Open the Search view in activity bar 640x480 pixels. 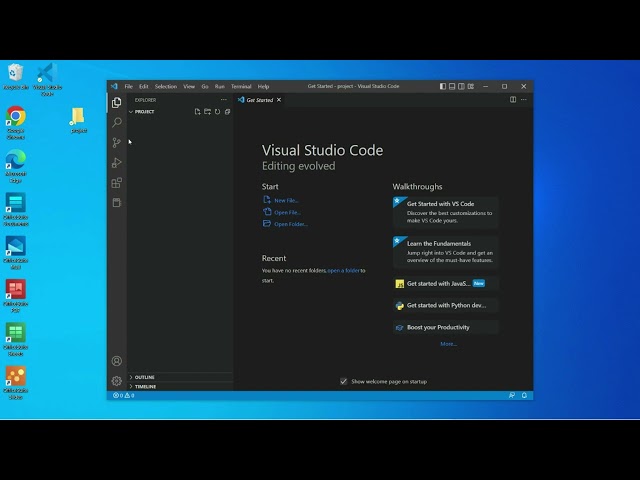click(x=117, y=122)
